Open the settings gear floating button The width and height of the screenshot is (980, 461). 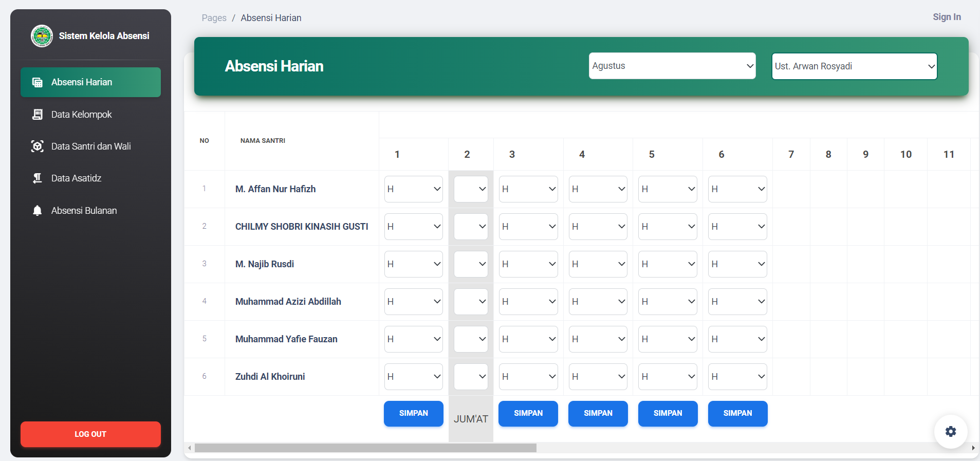(x=950, y=431)
